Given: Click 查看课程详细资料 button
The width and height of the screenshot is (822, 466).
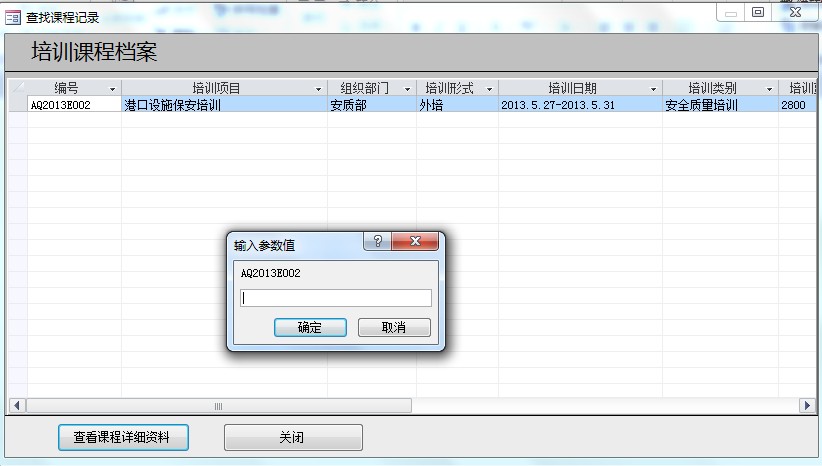Looking at the screenshot, I should coord(123,438).
